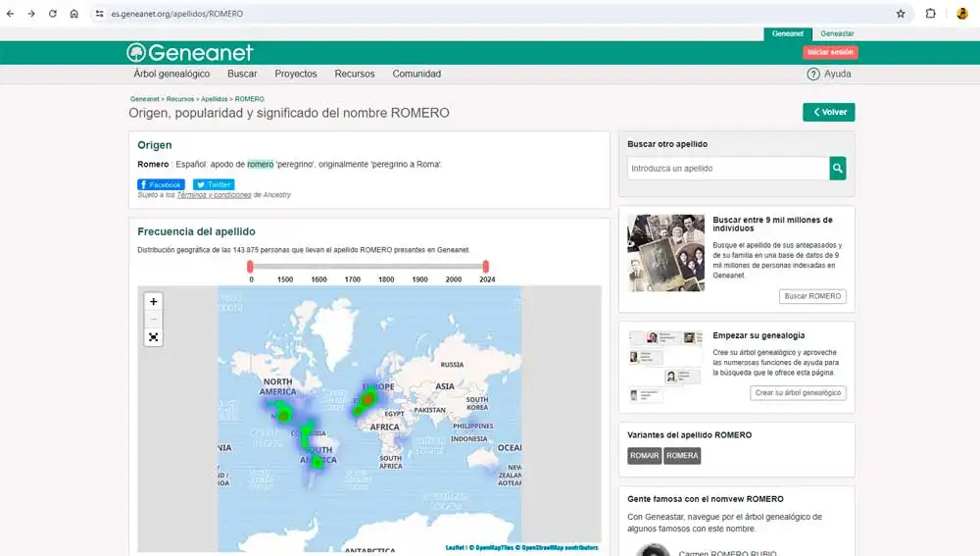Toggle fullscreen map view icon
This screenshot has width=980, height=556.
pyautogui.click(x=154, y=337)
